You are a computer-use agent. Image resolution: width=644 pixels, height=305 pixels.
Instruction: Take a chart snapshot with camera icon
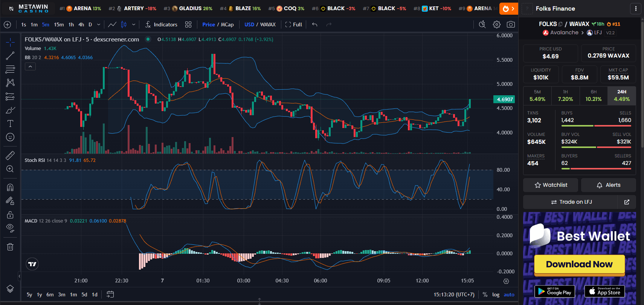click(511, 24)
